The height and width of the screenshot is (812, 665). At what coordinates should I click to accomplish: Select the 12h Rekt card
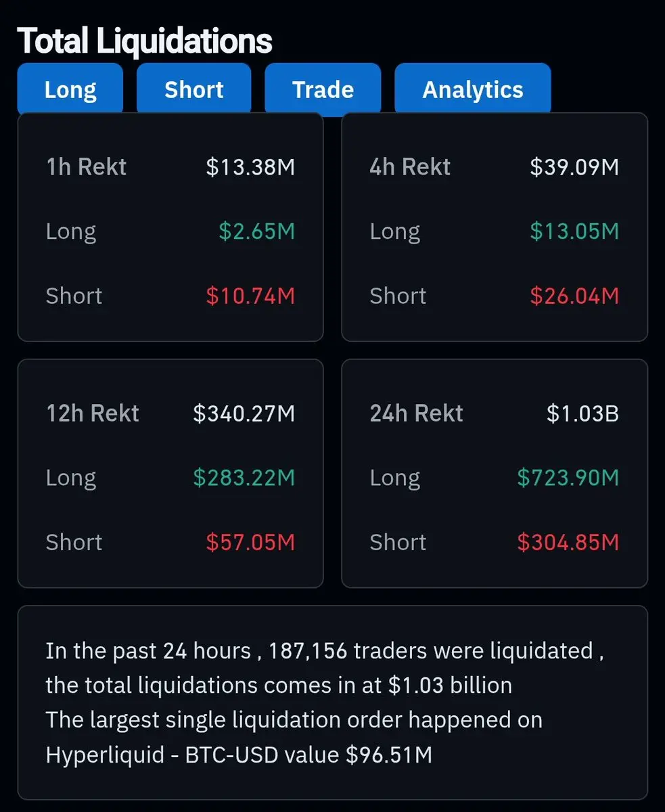coord(170,473)
